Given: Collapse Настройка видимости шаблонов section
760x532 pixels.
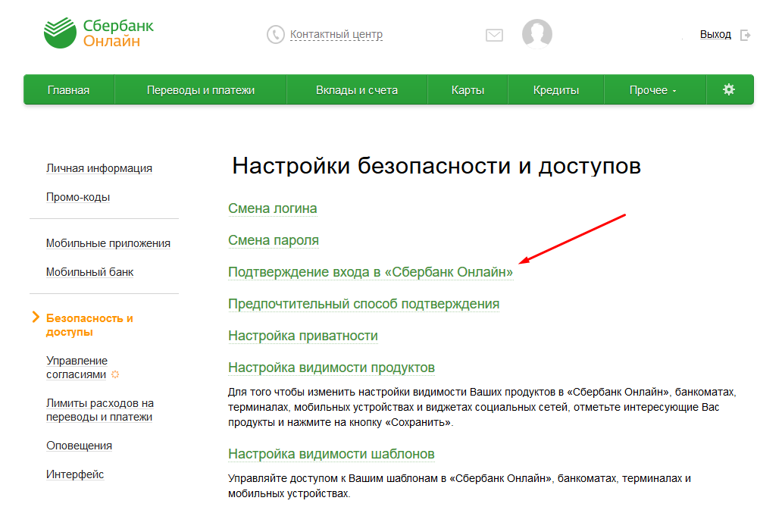Looking at the screenshot, I should (x=331, y=454).
